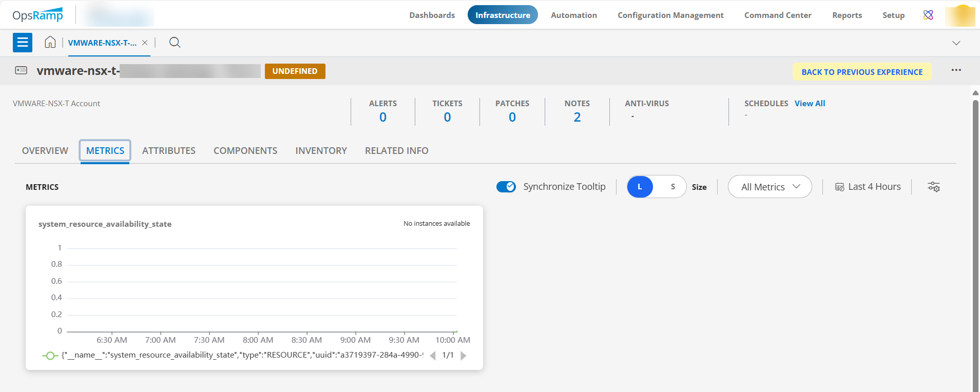Expand the chevron at right of breadcrumb bar
The image size is (980, 392).
[x=956, y=43]
